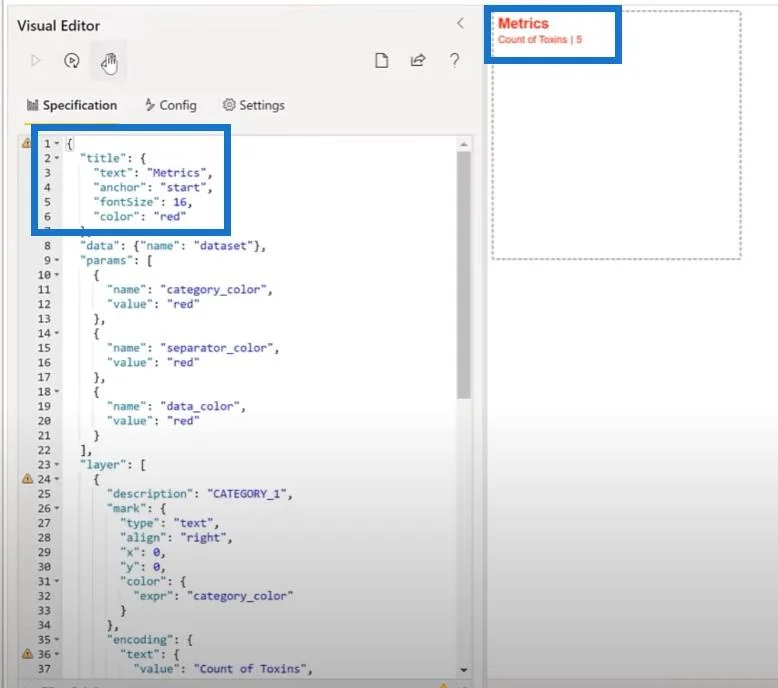Click the "text" type value on line 27

tap(193, 523)
